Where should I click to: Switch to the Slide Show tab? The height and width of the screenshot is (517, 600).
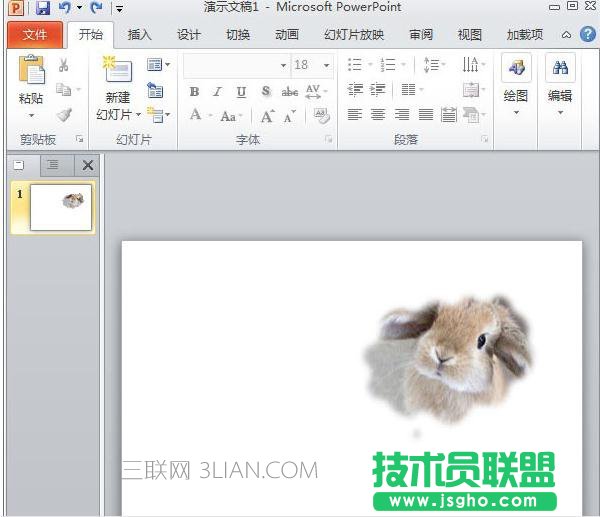[x=354, y=35]
